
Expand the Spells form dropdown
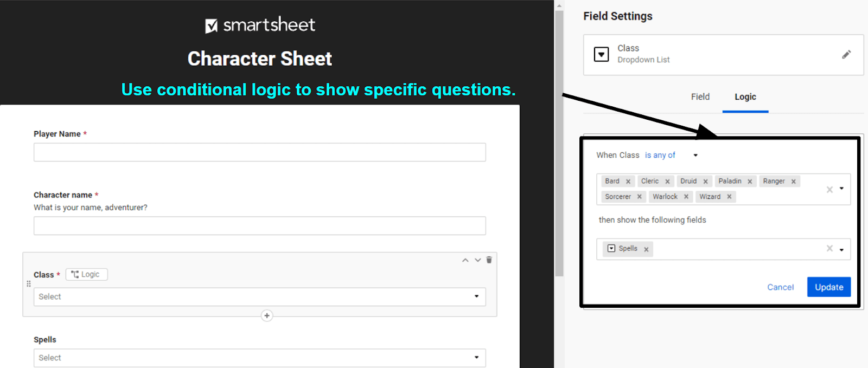tap(476, 358)
